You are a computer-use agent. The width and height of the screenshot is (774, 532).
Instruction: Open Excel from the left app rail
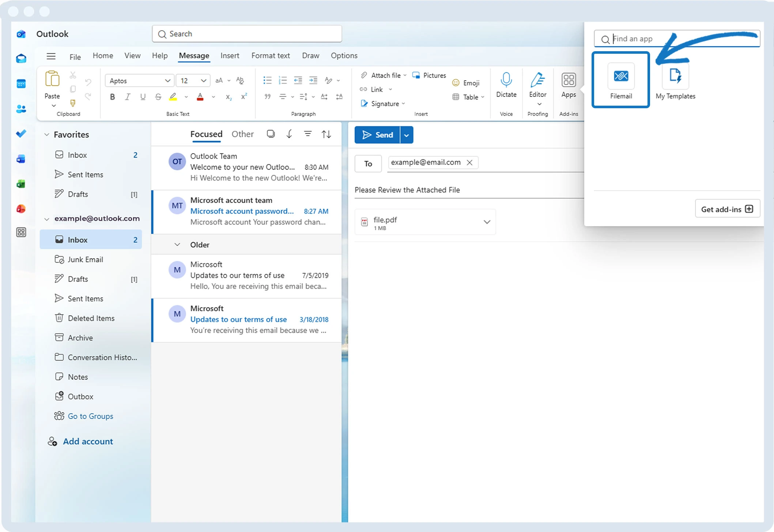pyautogui.click(x=21, y=184)
